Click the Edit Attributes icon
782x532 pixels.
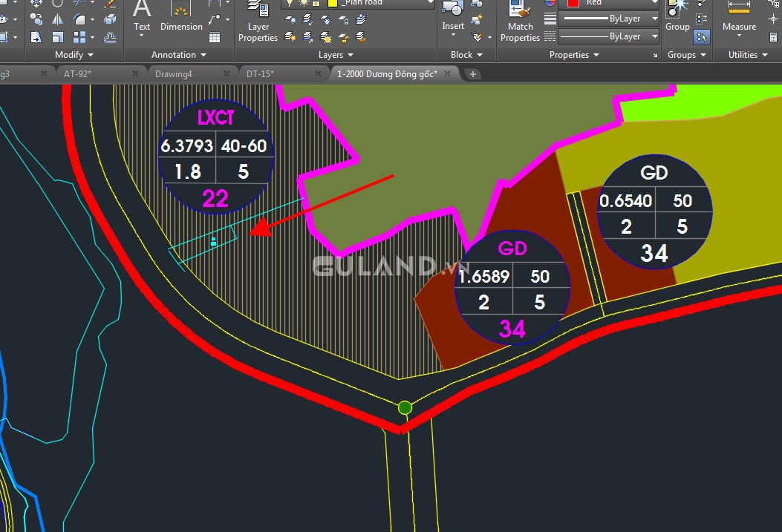tap(478, 37)
